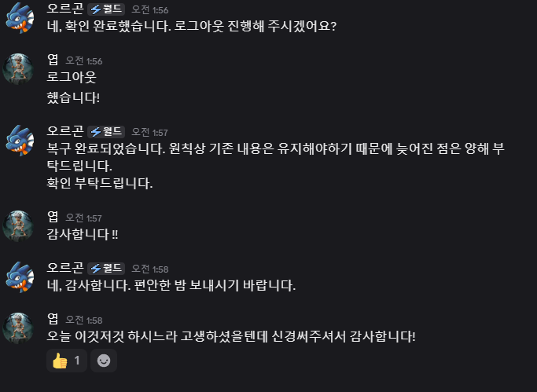
Task: Click the 월드 tag on 오르곤's 1:56 message
Action: pos(106,9)
